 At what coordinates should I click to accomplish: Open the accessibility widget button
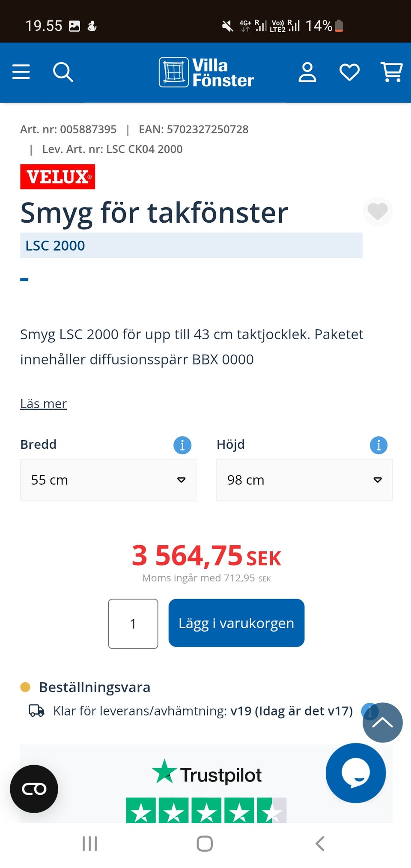tap(34, 789)
